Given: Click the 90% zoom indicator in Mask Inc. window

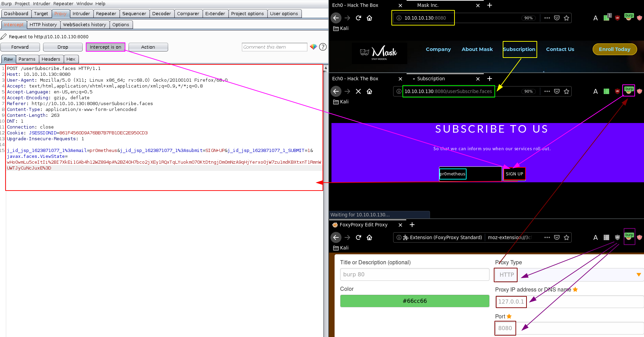Looking at the screenshot, I should point(528,18).
